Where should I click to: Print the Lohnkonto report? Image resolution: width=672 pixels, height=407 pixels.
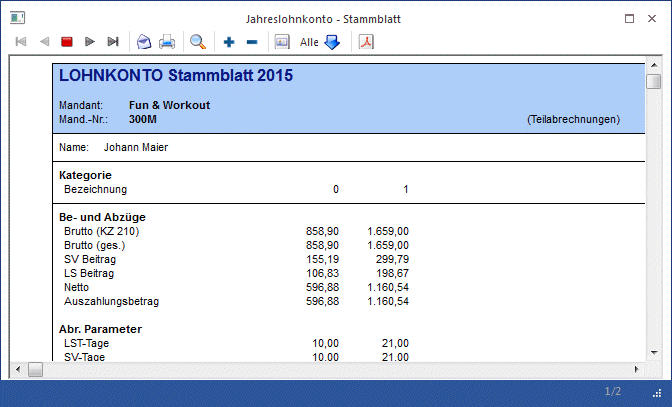tap(167, 42)
